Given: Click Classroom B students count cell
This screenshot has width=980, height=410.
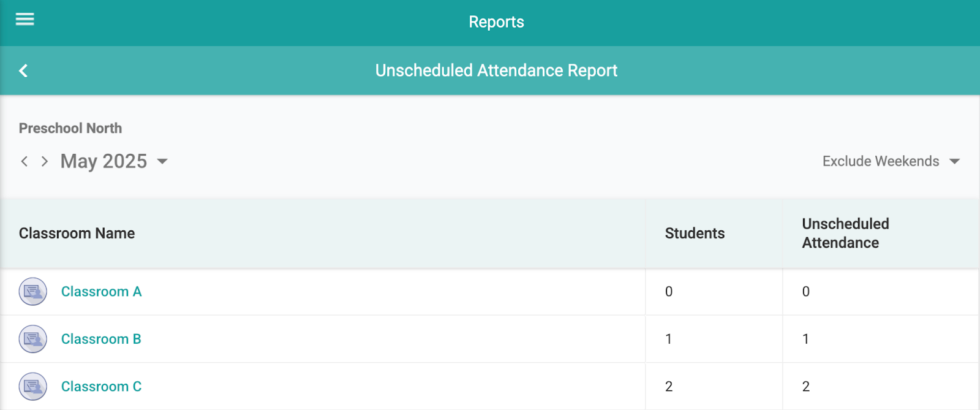Looking at the screenshot, I should click(x=669, y=339).
